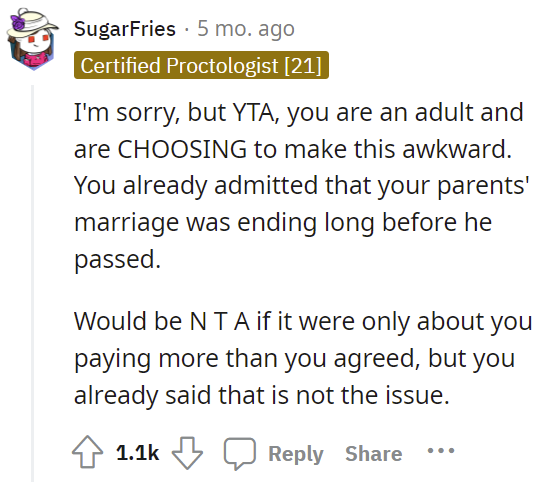The height and width of the screenshot is (482, 544).
Task: Collapse the comment thread using the vertical line
Action: (x=33, y=283)
